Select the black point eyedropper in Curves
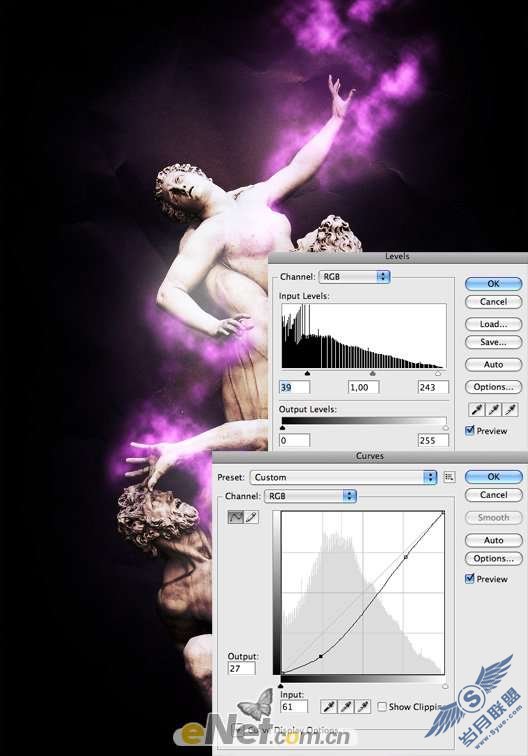 [x=329, y=707]
